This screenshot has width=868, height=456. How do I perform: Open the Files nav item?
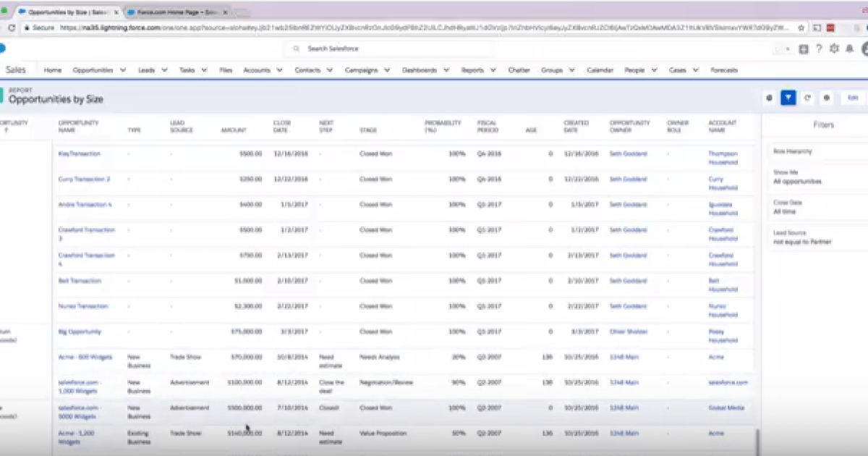pyautogui.click(x=226, y=70)
